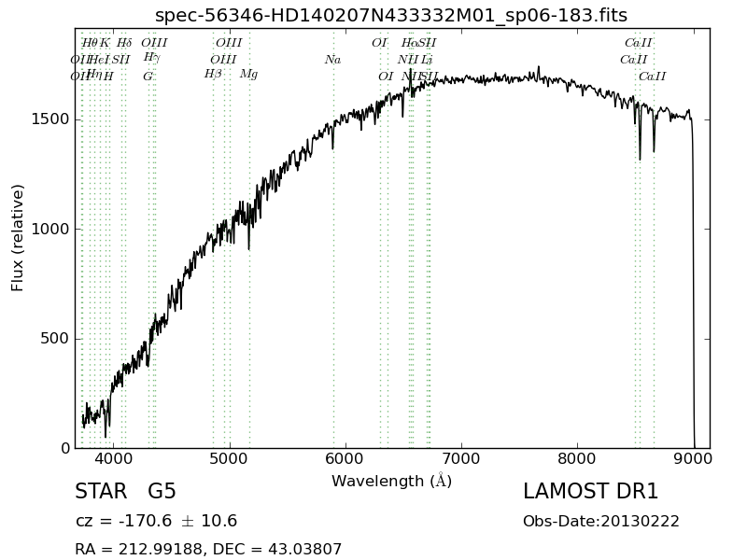Image resolution: width=747 pixels, height=560 pixels.
Task: Click the x-axis tick label 4000
Action: pos(113,459)
